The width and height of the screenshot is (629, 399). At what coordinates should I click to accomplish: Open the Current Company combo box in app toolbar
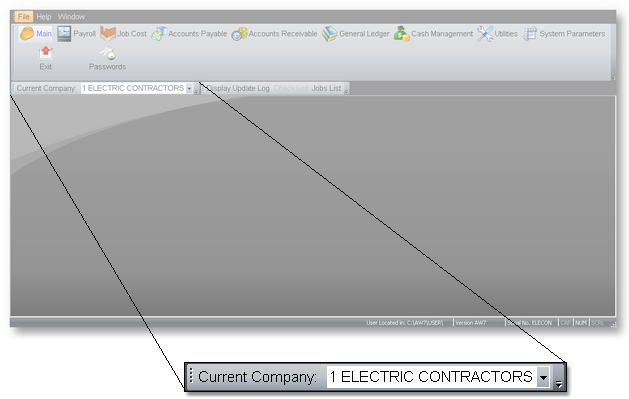(x=137, y=88)
